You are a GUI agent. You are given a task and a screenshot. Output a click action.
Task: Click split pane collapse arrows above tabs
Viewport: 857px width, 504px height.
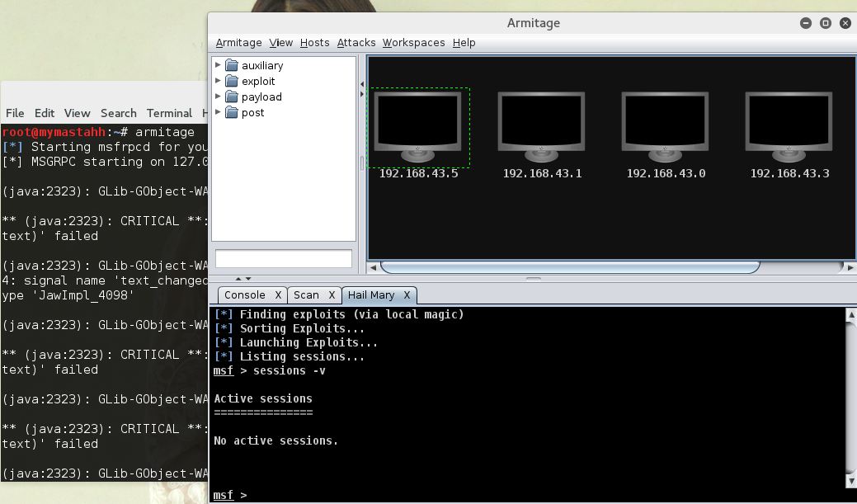[x=243, y=279]
